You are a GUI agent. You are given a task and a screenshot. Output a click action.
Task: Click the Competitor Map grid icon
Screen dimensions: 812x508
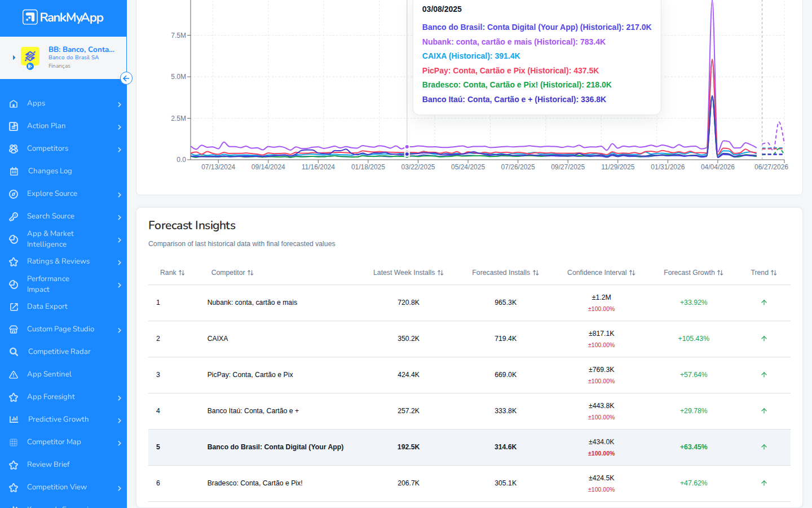point(14,443)
